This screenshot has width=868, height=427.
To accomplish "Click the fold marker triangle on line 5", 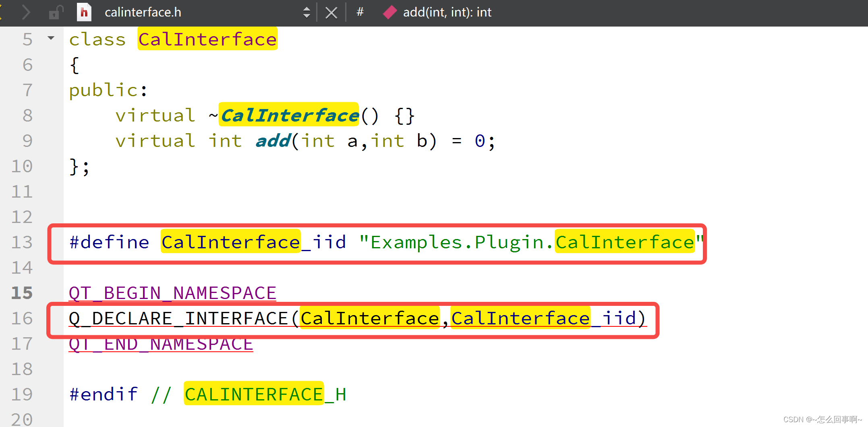I will click(51, 37).
